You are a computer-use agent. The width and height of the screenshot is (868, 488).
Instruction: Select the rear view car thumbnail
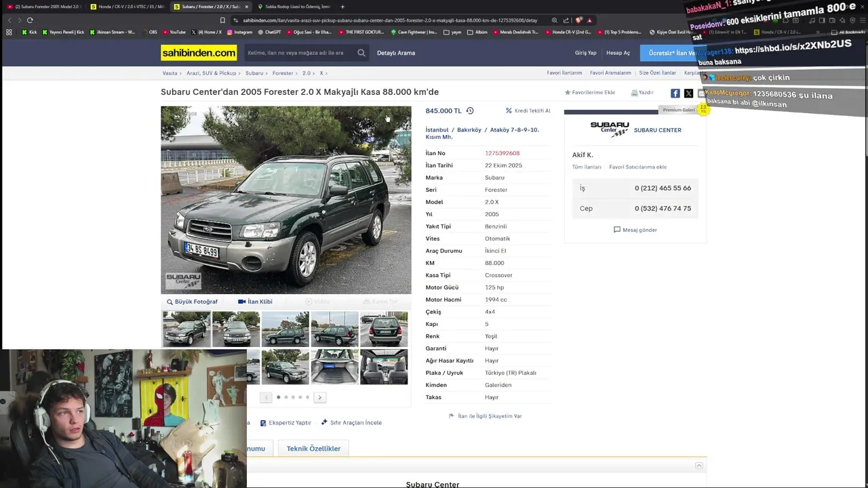384,329
